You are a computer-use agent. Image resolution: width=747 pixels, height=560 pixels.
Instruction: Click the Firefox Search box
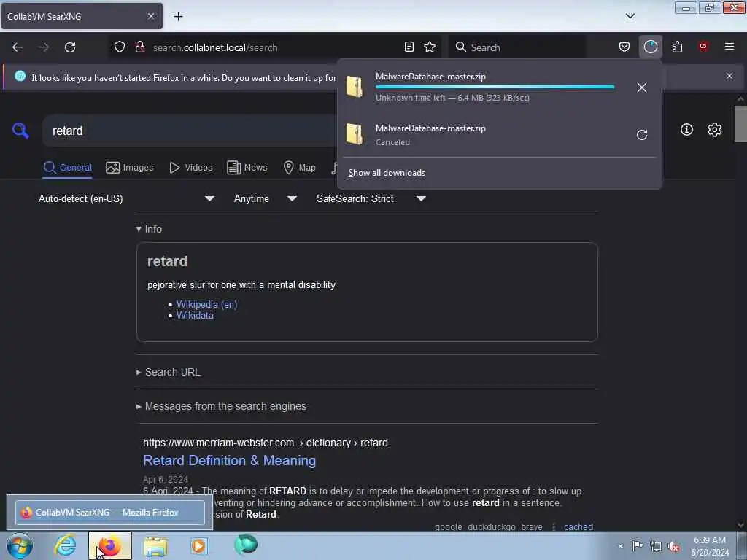517,47
